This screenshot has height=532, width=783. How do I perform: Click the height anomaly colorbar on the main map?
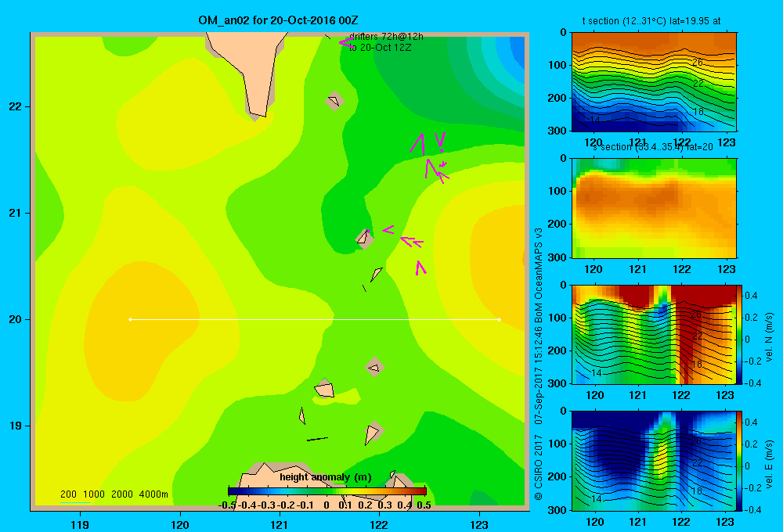(x=327, y=491)
